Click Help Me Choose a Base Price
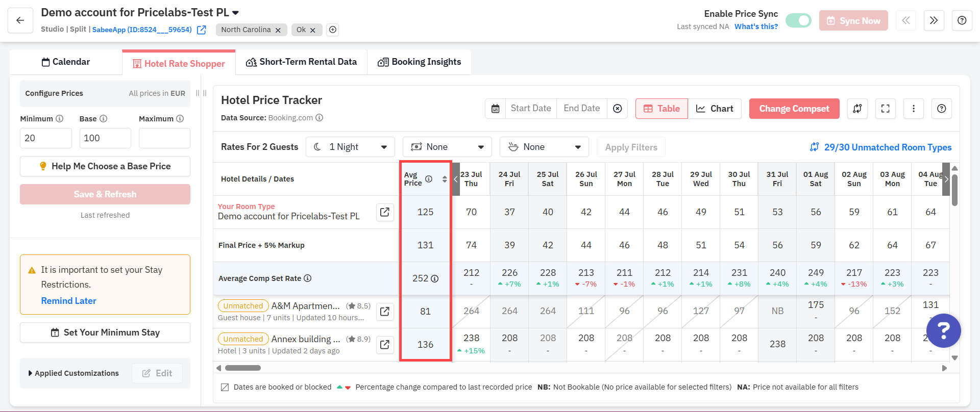The height and width of the screenshot is (412, 980). (x=105, y=166)
